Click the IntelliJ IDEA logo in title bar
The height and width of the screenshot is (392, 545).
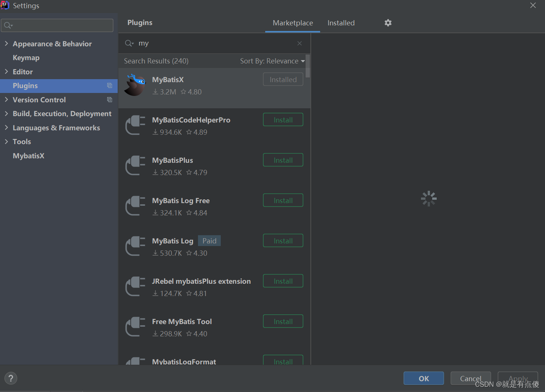click(x=5, y=5)
